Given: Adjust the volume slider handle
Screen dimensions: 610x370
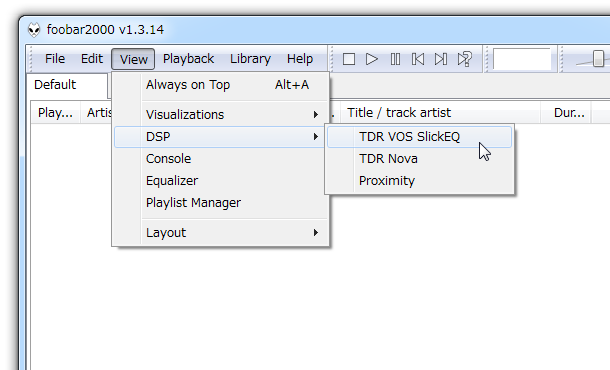Looking at the screenshot, I should click(598, 59).
